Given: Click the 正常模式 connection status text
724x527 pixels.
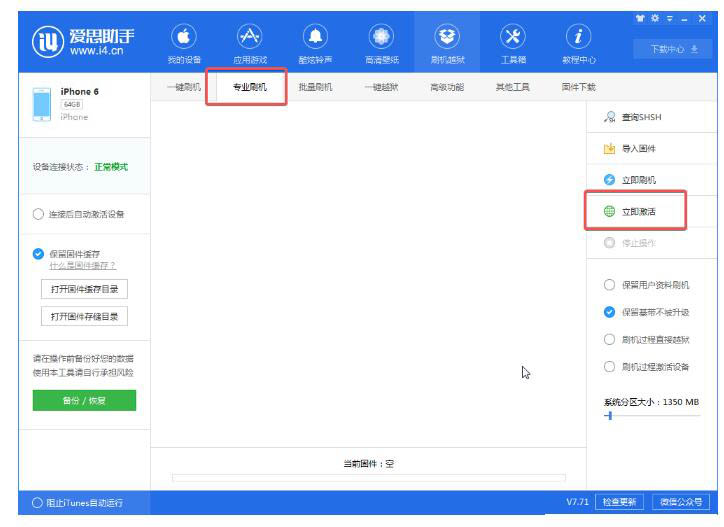Looking at the screenshot, I should click(111, 167).
